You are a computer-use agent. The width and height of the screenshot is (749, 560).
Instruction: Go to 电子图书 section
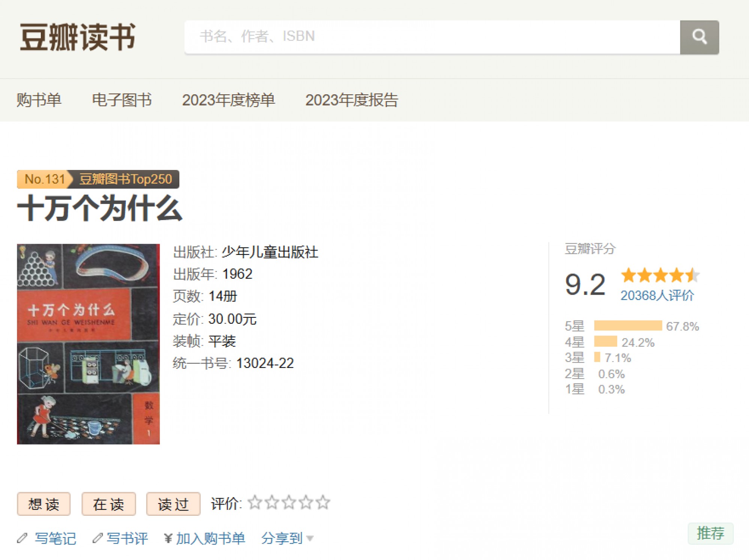pos(122,100)
